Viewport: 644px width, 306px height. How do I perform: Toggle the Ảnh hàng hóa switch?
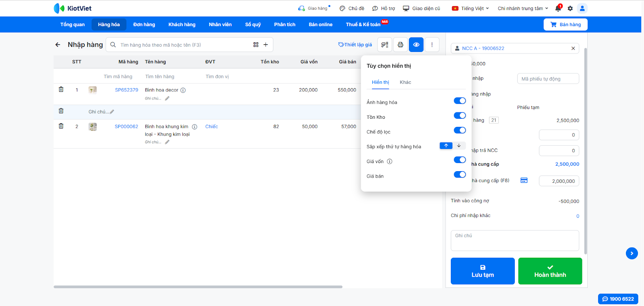pos(460,101)
